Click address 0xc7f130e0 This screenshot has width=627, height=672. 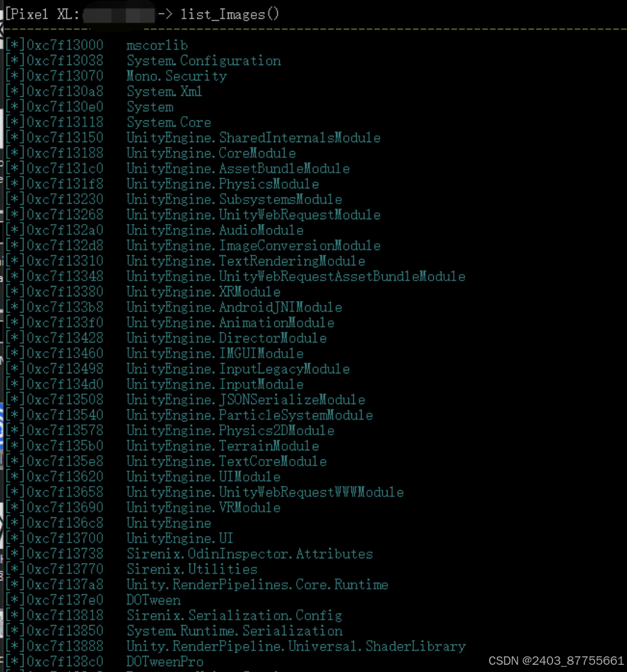click(x=65, y=107)
